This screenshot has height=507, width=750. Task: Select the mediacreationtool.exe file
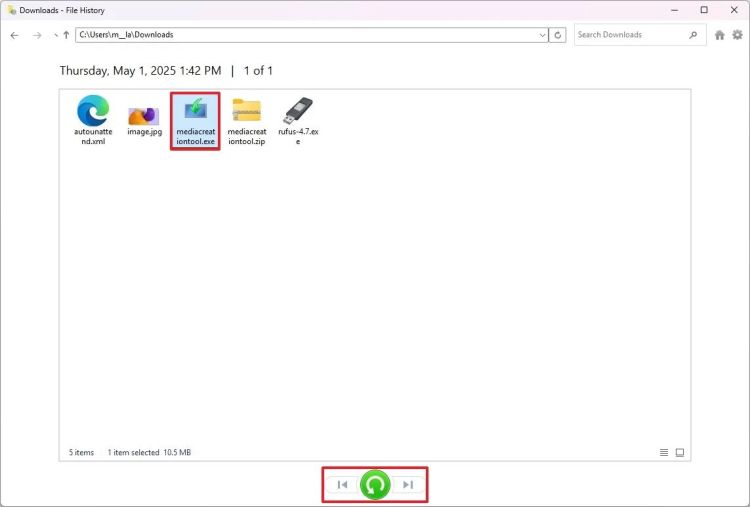pos(195,121)
